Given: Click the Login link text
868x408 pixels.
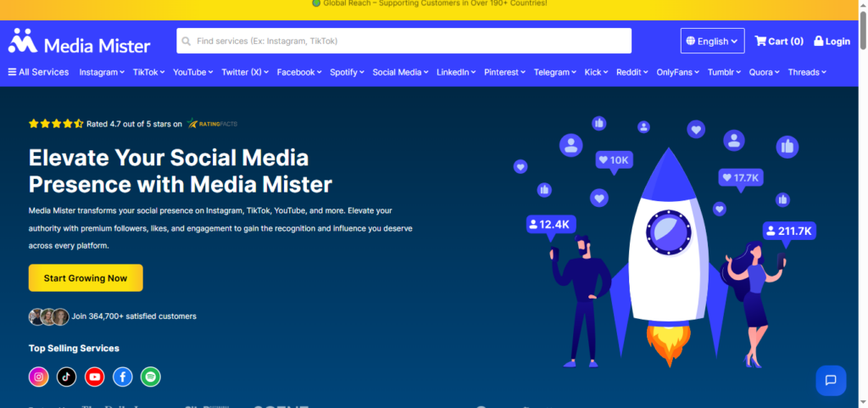Looking at the screenshot, I should pyautogui.click(x=837, y=41).
